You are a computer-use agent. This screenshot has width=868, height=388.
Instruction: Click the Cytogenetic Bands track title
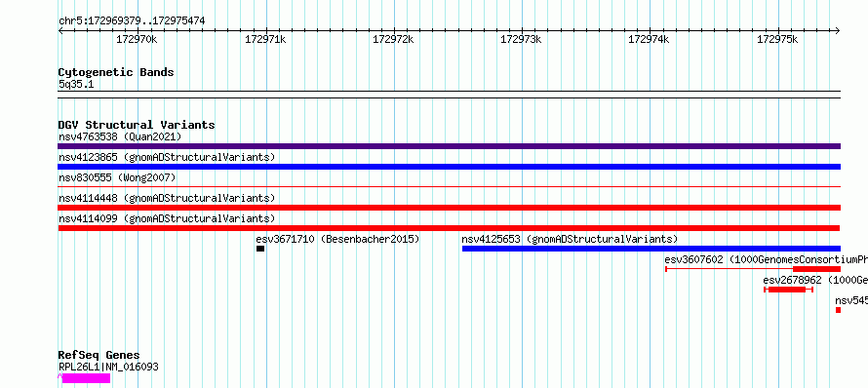pos(116,72)
